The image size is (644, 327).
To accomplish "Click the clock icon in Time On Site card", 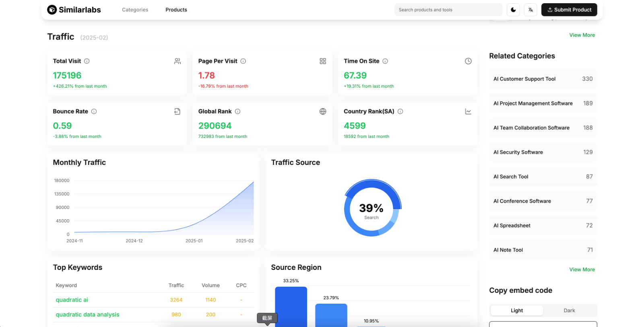I will point(468,61).
